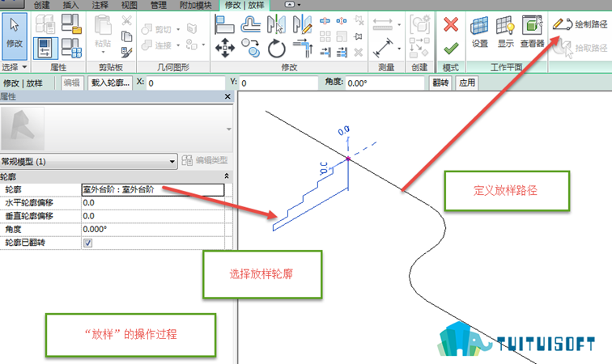Open measure tool dropdown arrow
612x364 pixels.
point(399,24)
